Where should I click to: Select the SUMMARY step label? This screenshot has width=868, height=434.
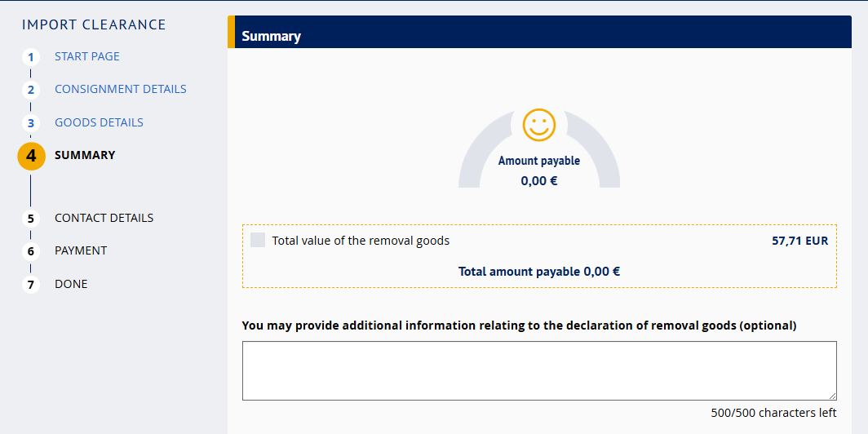[x=85, y=155]
